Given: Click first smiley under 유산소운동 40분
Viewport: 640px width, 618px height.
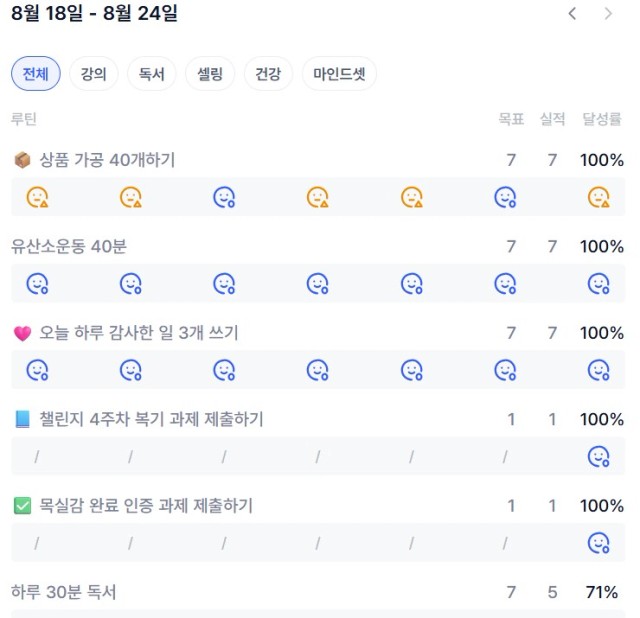Looking at the screenshot, I should (x=37, y=284).
